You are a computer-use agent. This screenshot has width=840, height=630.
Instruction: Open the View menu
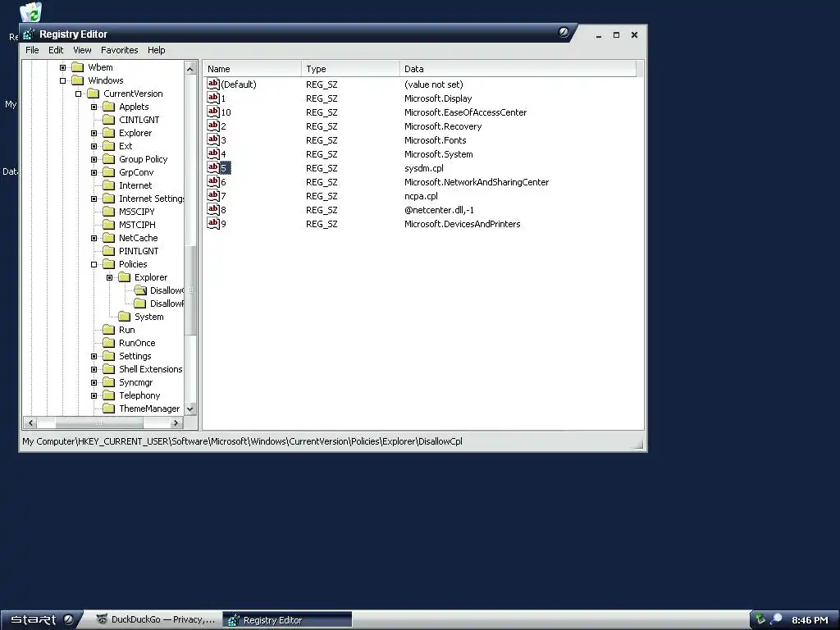(82, 50)
